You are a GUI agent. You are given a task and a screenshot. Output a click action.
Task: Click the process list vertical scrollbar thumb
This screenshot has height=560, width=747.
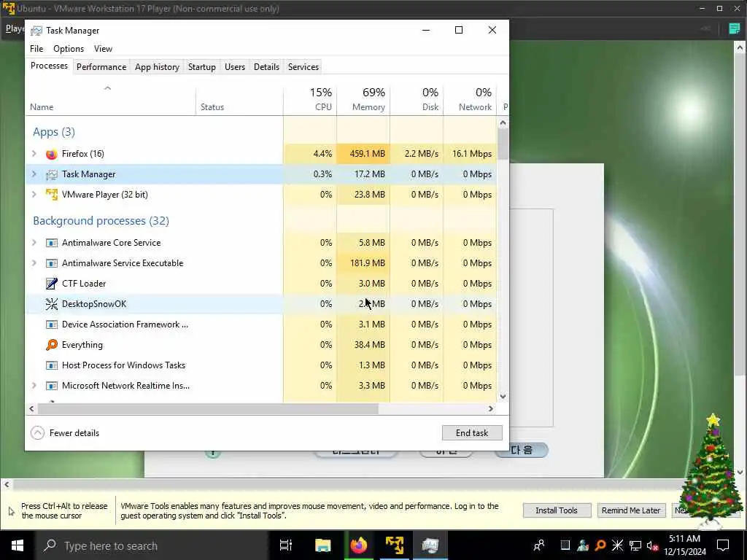503,144
